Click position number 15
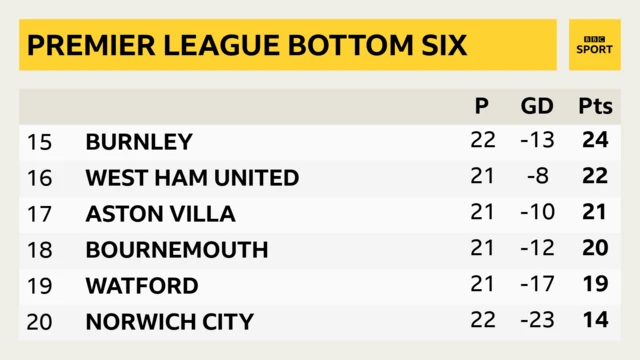 pyautogui.click(x=40, y=142)
